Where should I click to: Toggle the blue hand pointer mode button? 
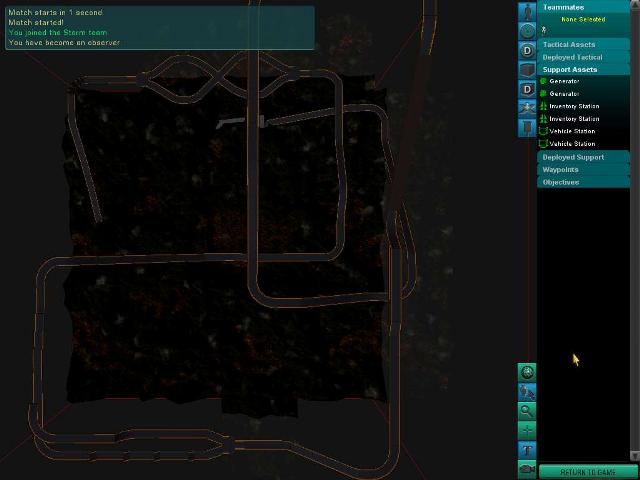pyautogui.click(x=527, y=392)
